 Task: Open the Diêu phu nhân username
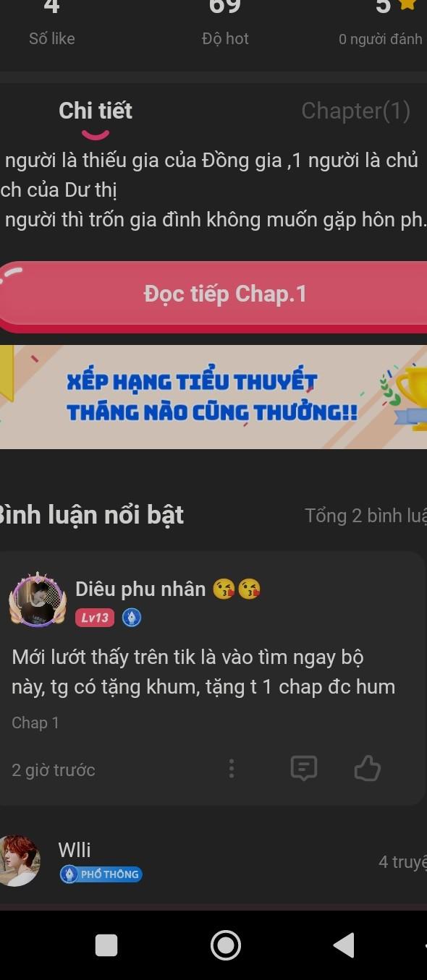(140, 589)
